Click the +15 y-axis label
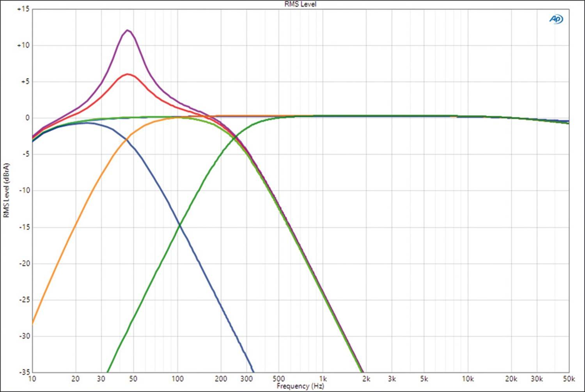Screen dimensions: 585x392 23,9
